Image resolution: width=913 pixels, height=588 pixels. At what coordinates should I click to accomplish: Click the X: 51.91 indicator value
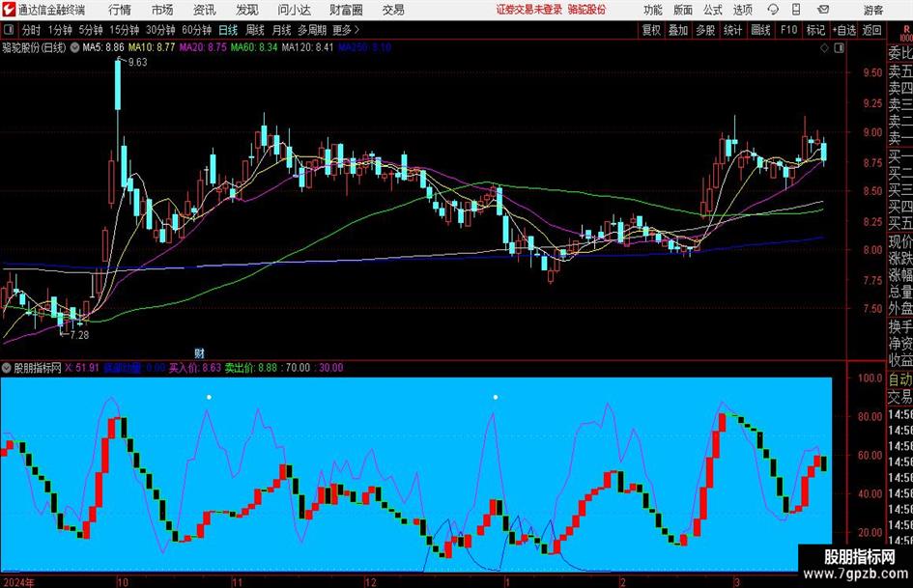pos(81,368)
